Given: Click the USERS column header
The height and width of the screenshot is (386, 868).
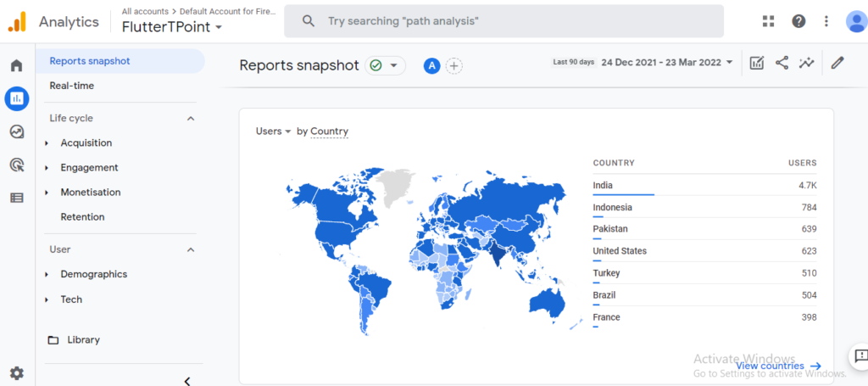Looking at the screenshot, I should point(803,163).
